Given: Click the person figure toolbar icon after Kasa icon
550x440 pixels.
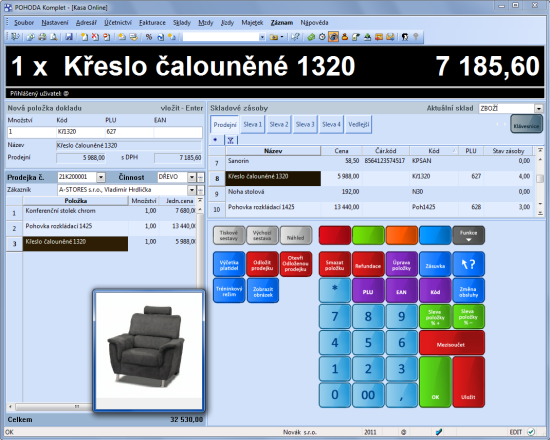Looking at the screenshot, I should pos(344,36).
